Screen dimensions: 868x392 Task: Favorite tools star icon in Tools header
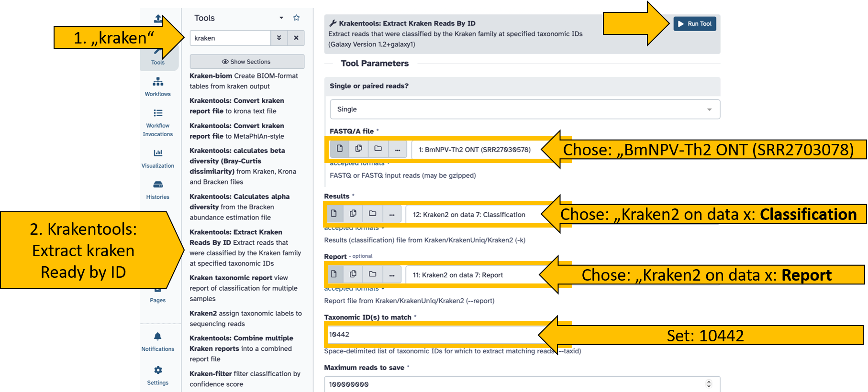pyautogui.click(x=297, y=18)
